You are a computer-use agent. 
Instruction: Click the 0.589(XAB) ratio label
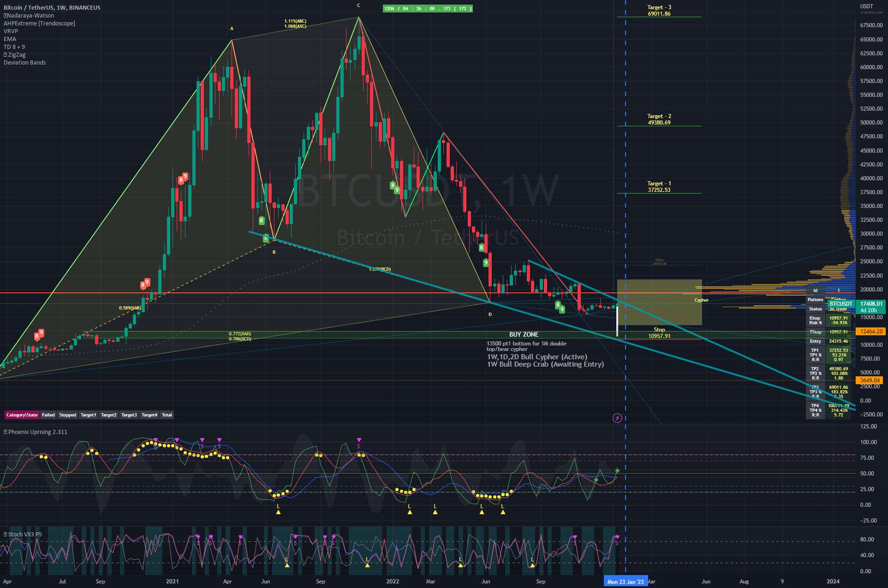click(x=130, y=308)
